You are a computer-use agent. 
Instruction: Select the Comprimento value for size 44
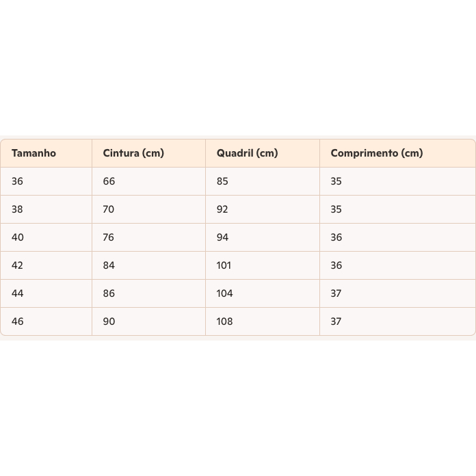(x=336, y=293)
